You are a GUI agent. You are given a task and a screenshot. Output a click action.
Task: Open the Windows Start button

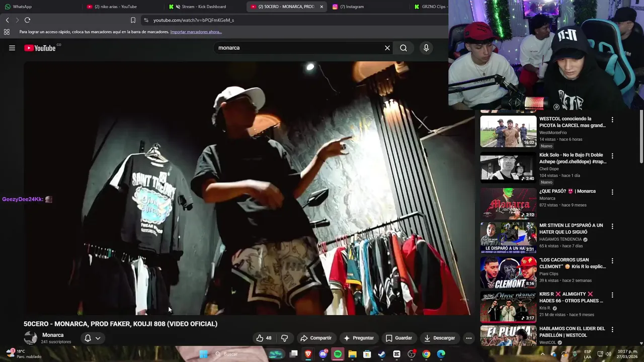[x=203, y=354]
